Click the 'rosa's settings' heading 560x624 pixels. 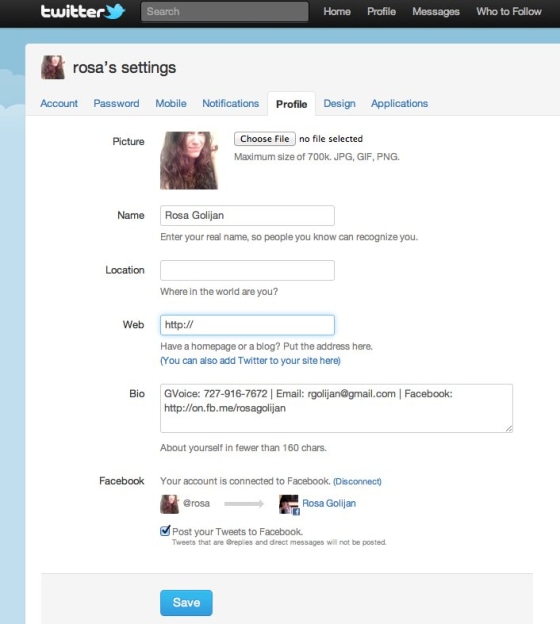click(124, 68)
